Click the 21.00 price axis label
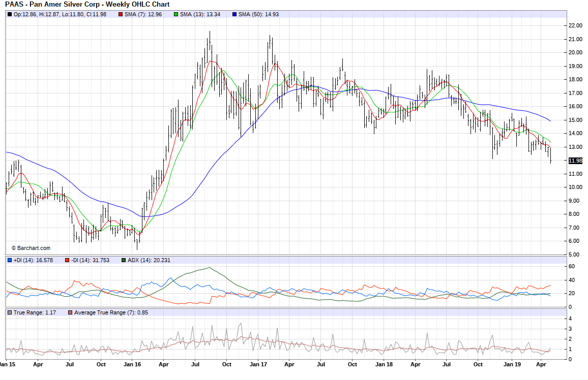 [575, 39]
